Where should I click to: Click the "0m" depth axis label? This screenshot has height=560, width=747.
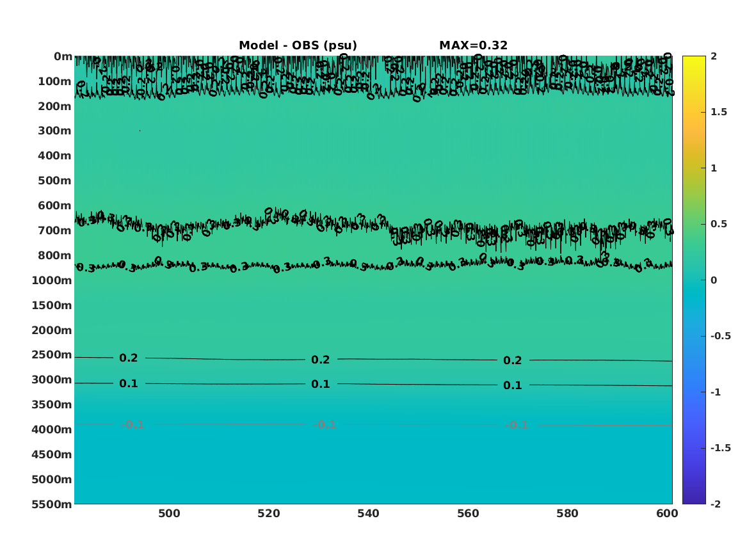click(x=63, y=57)
